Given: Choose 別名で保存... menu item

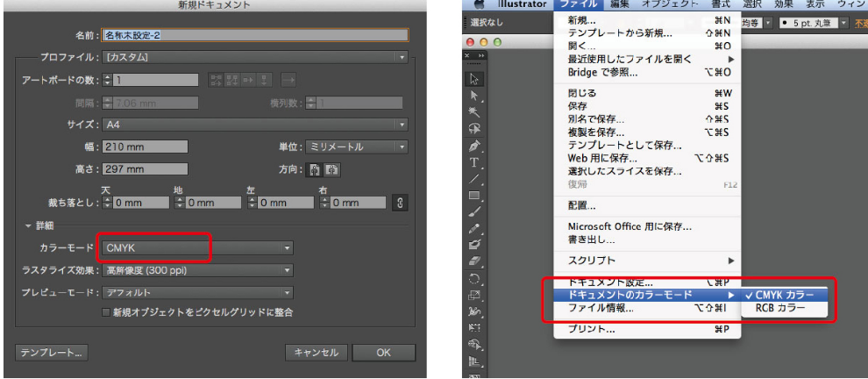Looking at the screenshot, I should click(648, 119).
